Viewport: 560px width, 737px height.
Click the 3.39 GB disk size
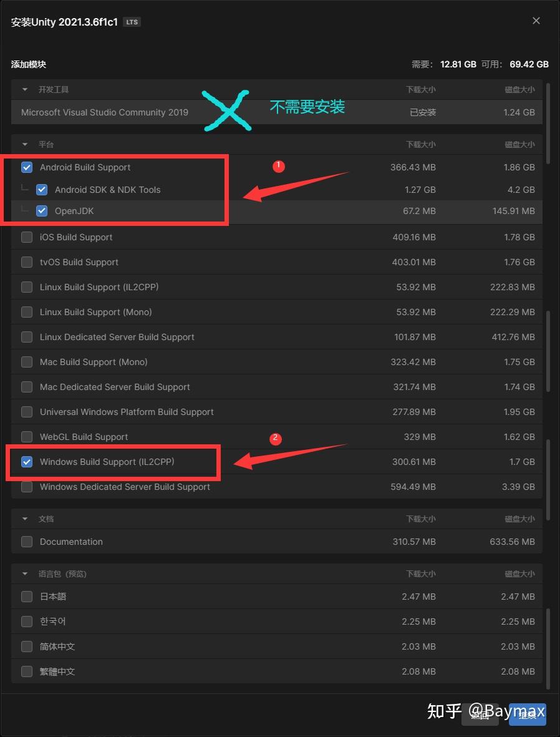519,487
